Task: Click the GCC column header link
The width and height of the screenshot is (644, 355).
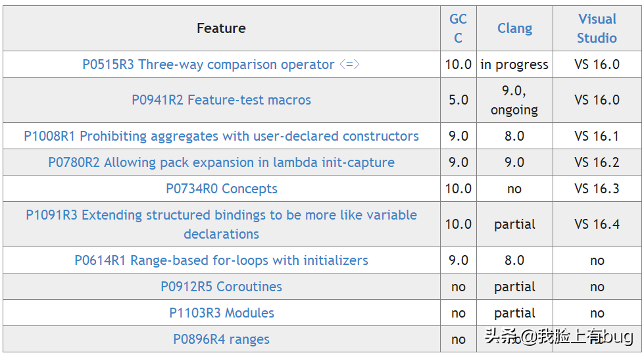Action: (x=458, y=28)
